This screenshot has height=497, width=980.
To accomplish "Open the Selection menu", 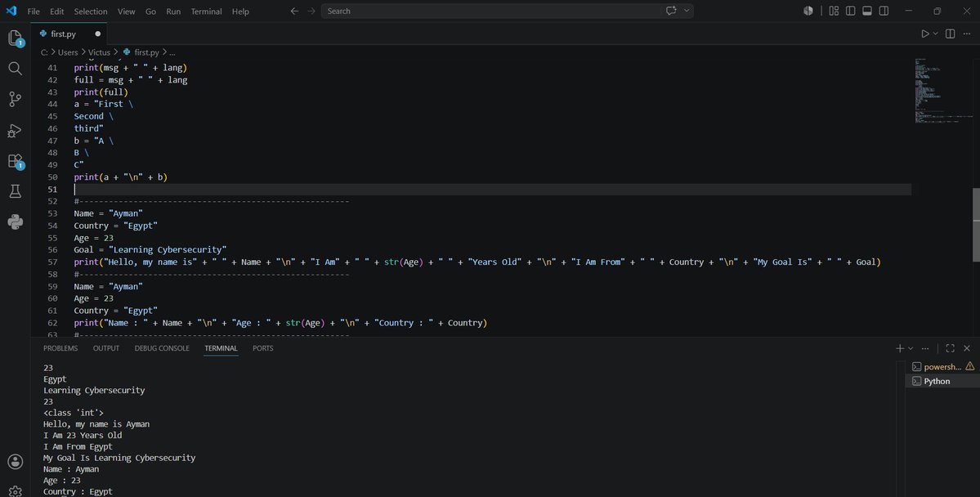I will click(91, 11).
